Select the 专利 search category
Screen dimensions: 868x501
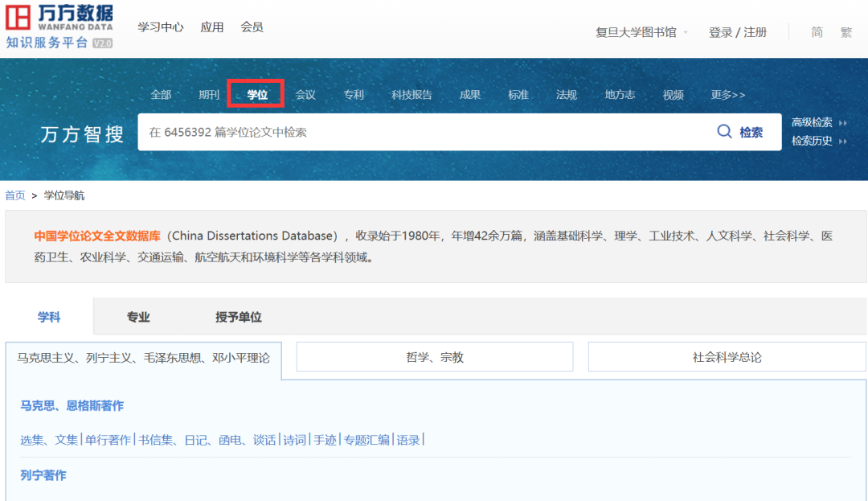click(353, 95)
